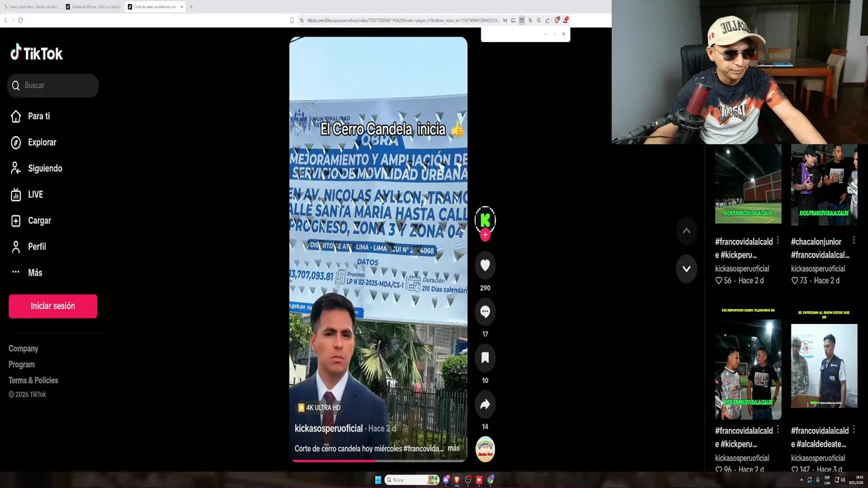Click the browser address bar URL
Image resolution: width=868 pixels, height=488 pixels.
403,20
